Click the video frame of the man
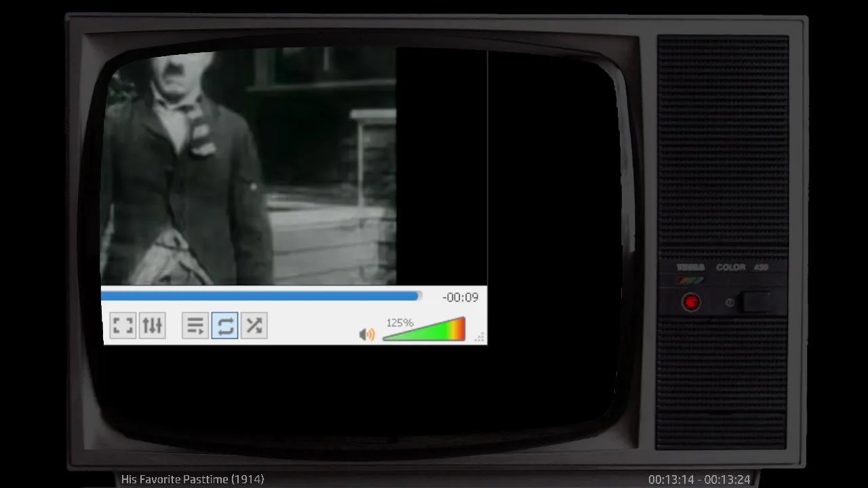 point(248,166)
